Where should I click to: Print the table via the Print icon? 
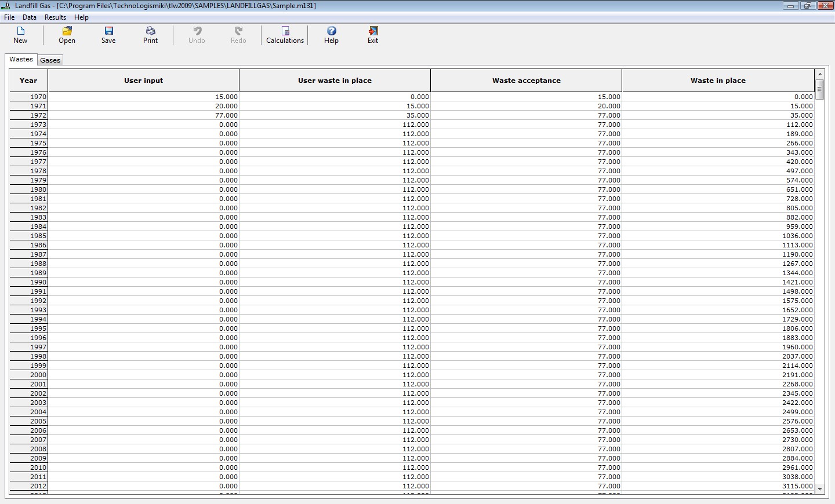click(150, 31)
